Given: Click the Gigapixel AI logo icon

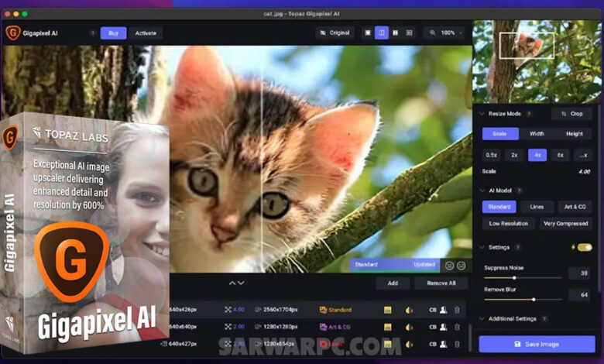Looking at the screenshot, I should [x=12, y=33].
